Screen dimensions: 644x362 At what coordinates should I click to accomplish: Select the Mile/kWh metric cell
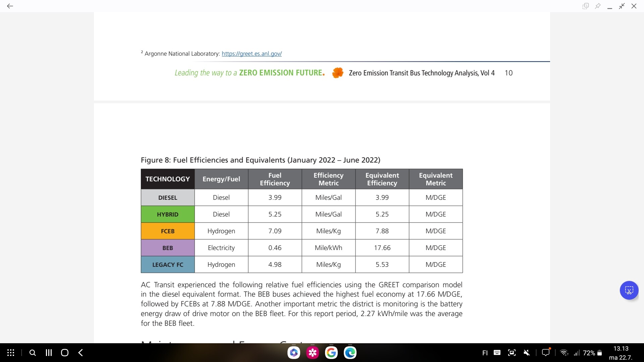pos(329,248)
